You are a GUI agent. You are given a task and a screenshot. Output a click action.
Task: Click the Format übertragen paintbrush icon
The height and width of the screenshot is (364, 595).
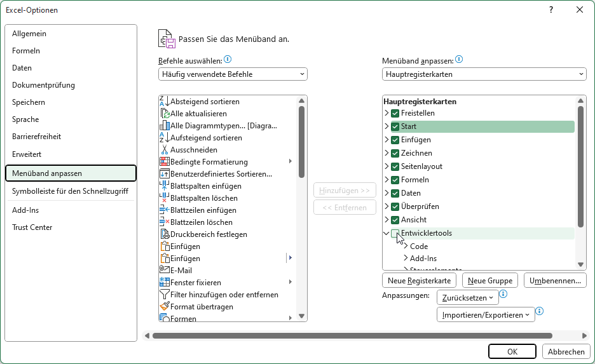tap(164, 307)
